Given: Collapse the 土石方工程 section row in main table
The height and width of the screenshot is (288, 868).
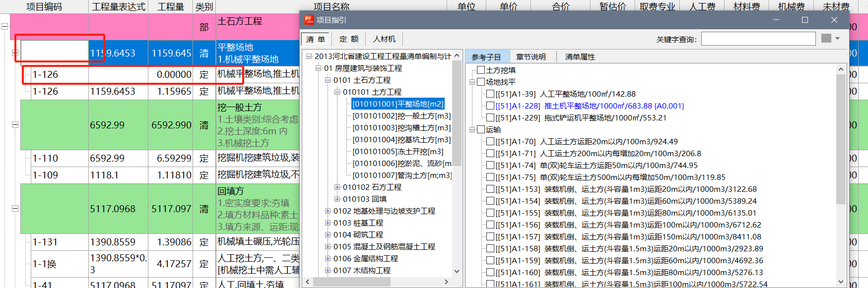Looking at the screenshot, I should point(4,27).
